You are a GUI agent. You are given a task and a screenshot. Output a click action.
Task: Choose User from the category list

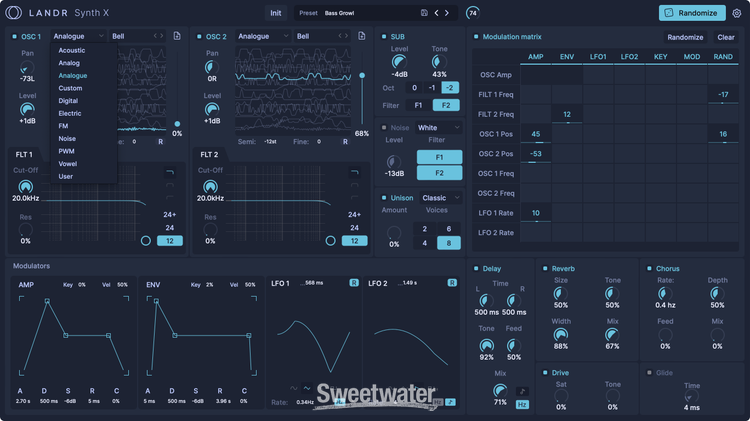pos(66,176)
